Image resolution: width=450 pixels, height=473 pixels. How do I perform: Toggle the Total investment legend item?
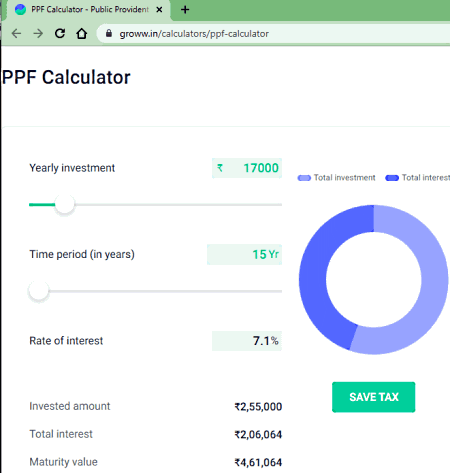(337, 178)
